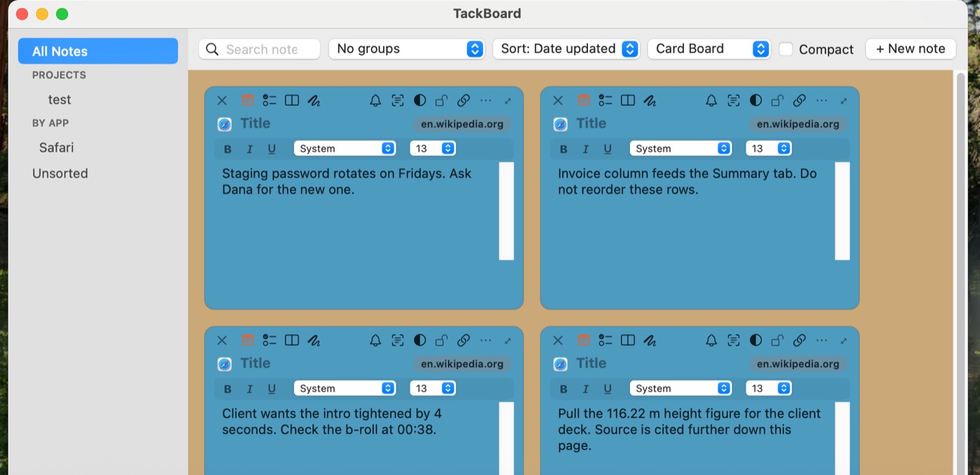This screenshot has height=475, width=980.
Task: Set a reminder bell on Client wants the intro note
Action: click(375, 340)
